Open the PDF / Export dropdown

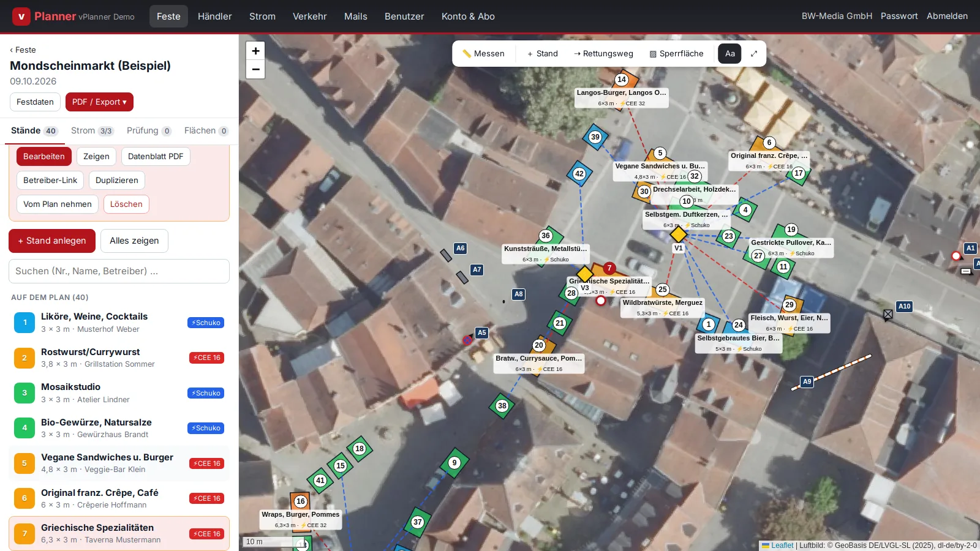[x=99, y=102]
